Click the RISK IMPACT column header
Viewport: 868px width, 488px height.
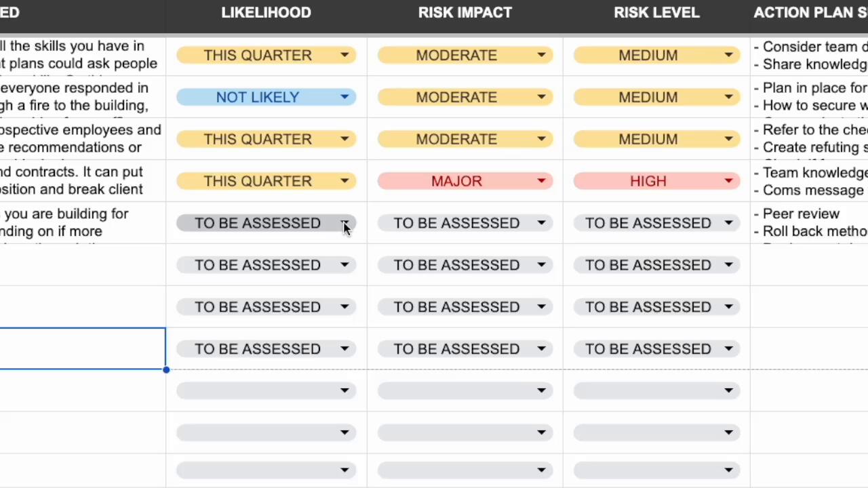[465, 13]
